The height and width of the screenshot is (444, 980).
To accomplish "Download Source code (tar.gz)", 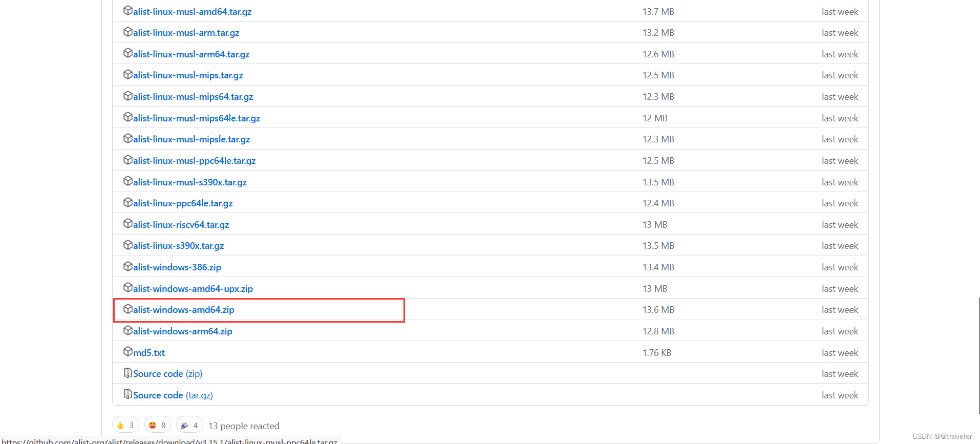I will click(173, 395).
